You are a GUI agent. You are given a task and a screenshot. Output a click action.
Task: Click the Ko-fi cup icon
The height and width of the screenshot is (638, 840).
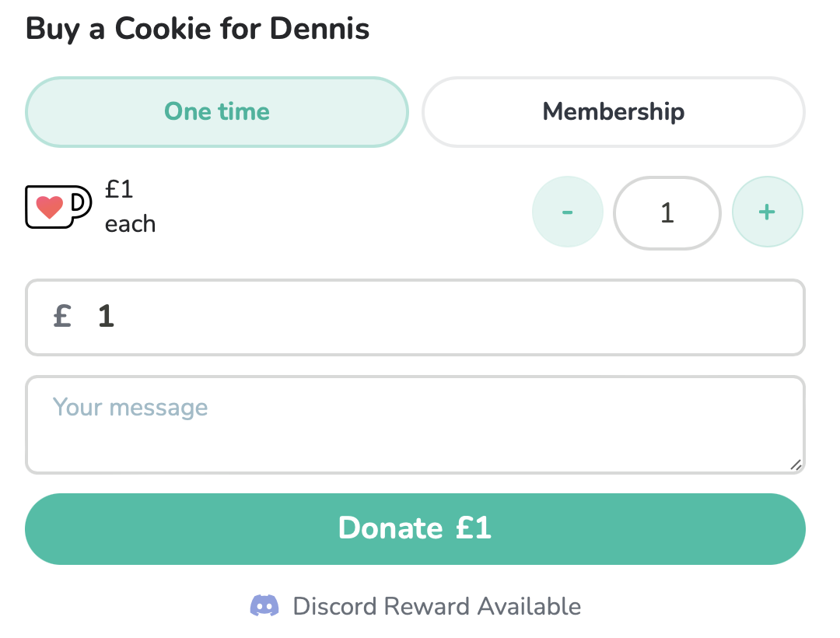tap(58, 207)
